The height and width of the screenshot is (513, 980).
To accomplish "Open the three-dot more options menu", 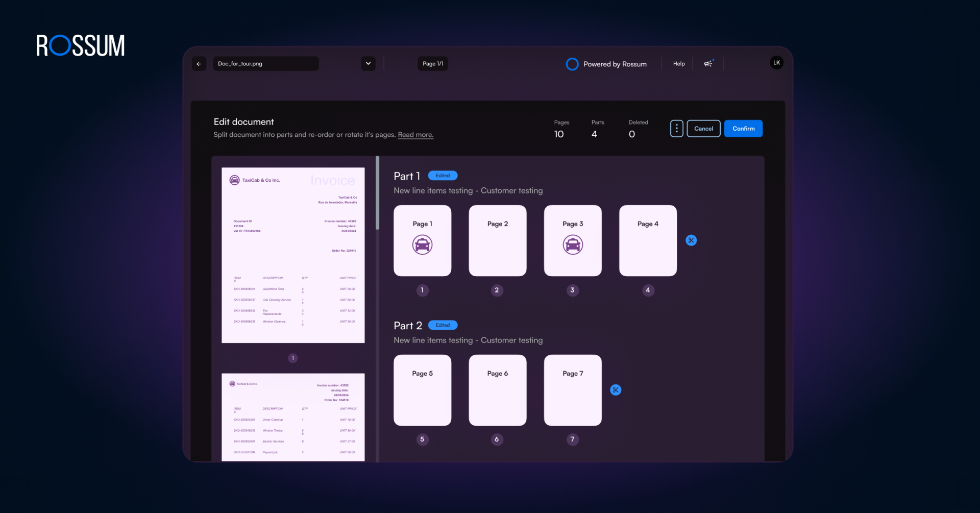I will 676,128.
